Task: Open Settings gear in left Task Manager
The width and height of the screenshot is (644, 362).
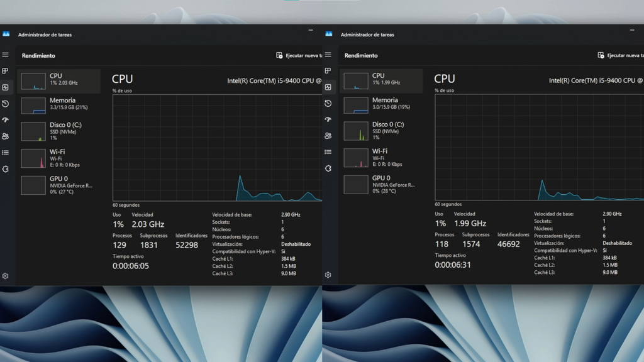Action: 5,277
